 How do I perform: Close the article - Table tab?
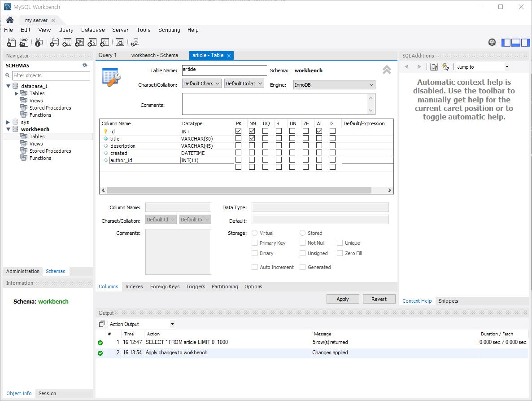tap(229, 56)
